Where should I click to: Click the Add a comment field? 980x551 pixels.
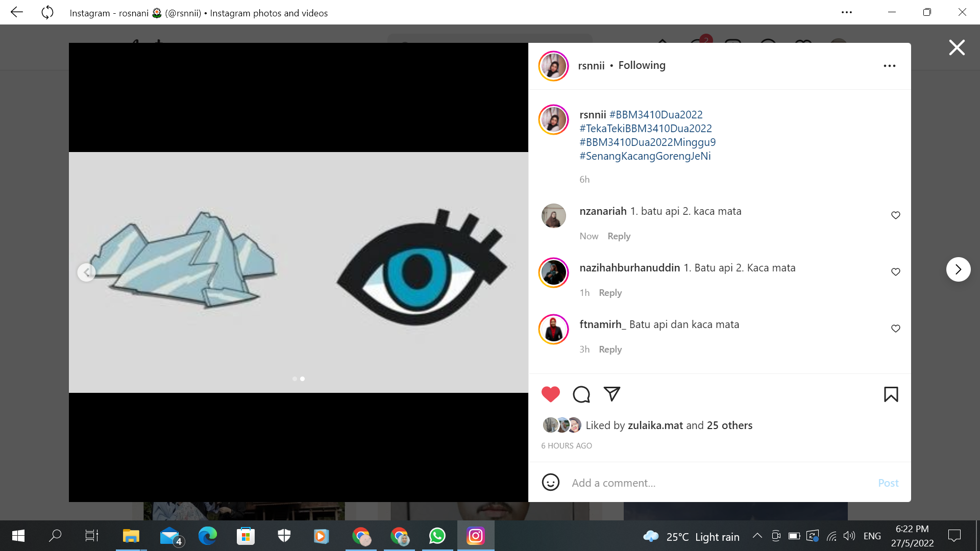click(x=715, y=483)
